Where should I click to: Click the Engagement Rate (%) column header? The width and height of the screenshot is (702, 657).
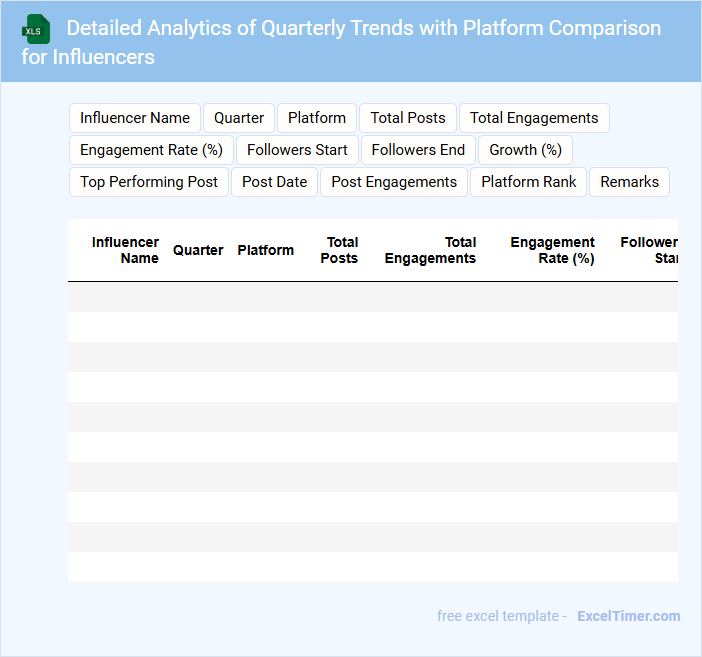552,250
